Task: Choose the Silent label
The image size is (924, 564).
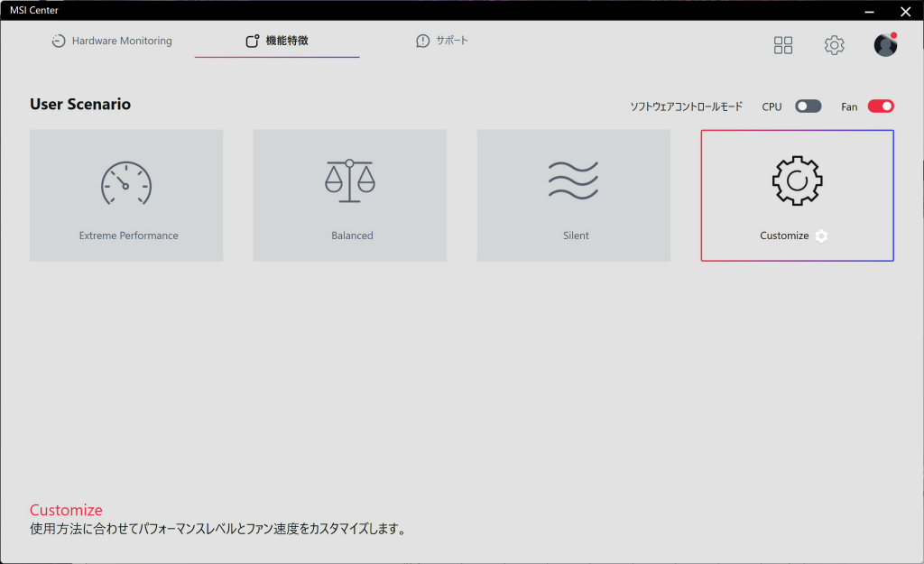Action: point(576,236)
